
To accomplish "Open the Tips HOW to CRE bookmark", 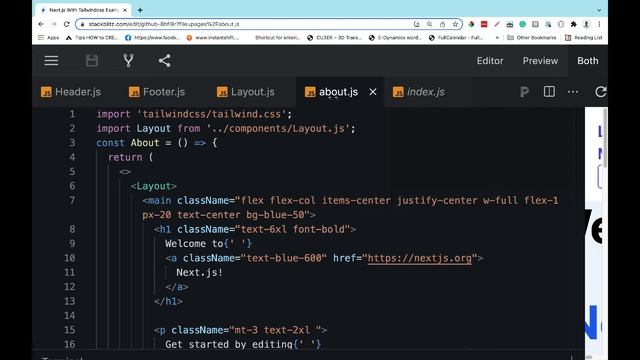I will (92, 38).
